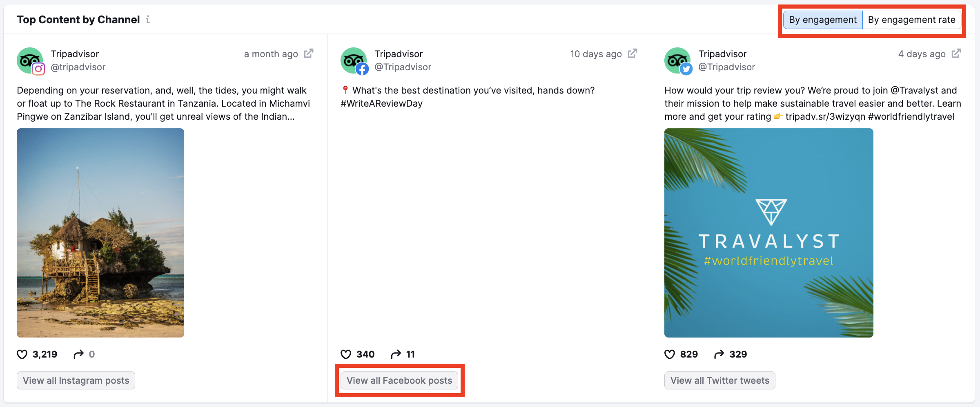Select the Twitter badge on Tripadvisor's avatar
Image resolution: width=980 pixels, height=407 pixels.
(686, 69)
